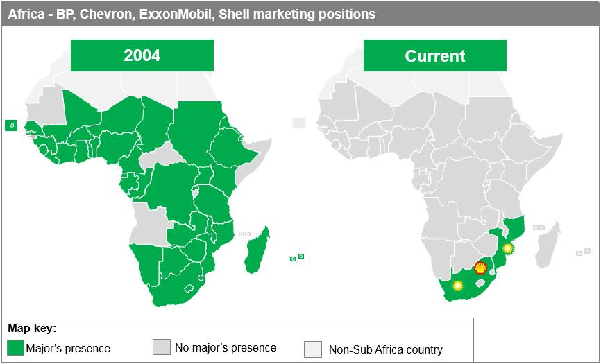The height and width of the screenshot is (364, 601).
Task: Click the Shell logo on the map
Action: pos(481,268)
